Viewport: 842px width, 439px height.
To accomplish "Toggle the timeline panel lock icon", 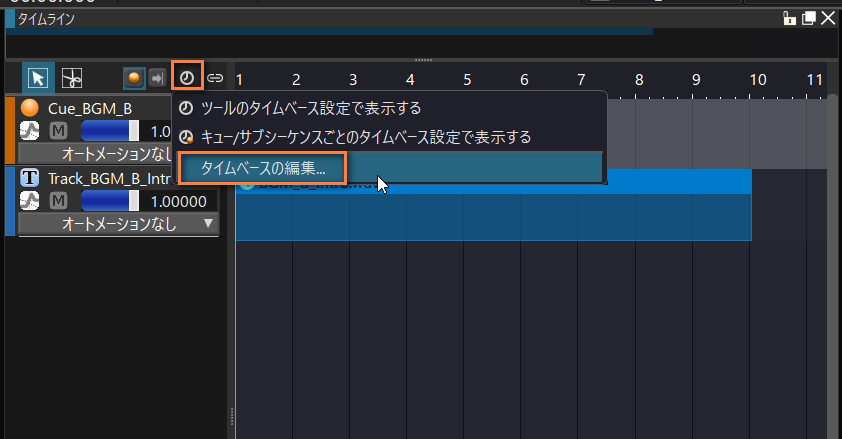I will 789,18.
